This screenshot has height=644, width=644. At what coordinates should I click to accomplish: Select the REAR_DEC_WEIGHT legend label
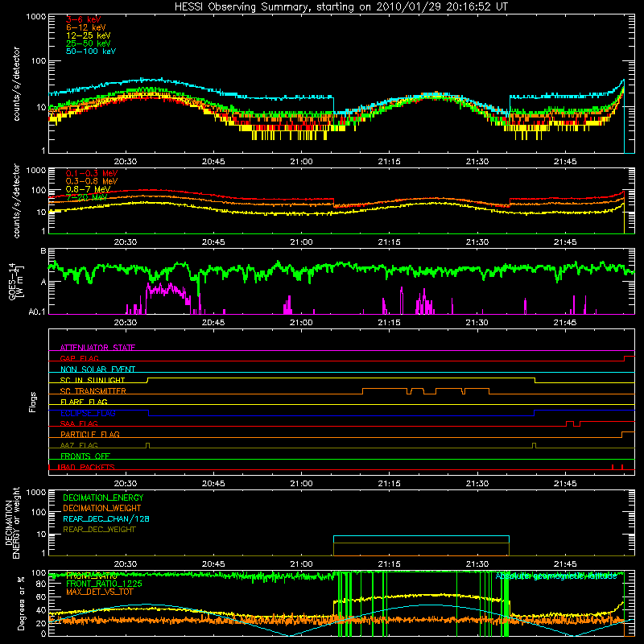(x=99, y=530)
